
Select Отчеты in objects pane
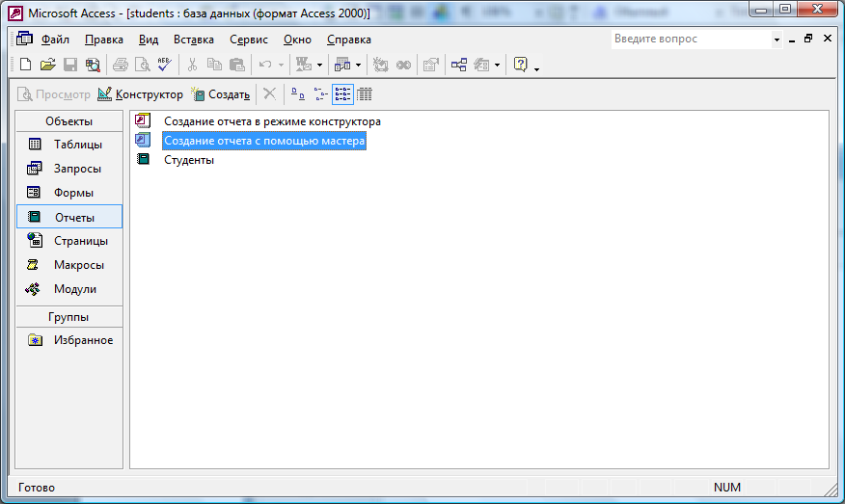point(69,217)
